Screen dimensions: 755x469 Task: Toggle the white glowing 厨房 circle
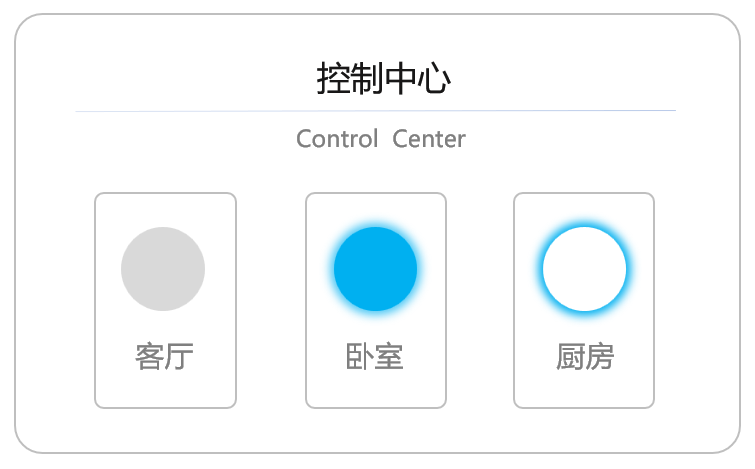(585, 269)
